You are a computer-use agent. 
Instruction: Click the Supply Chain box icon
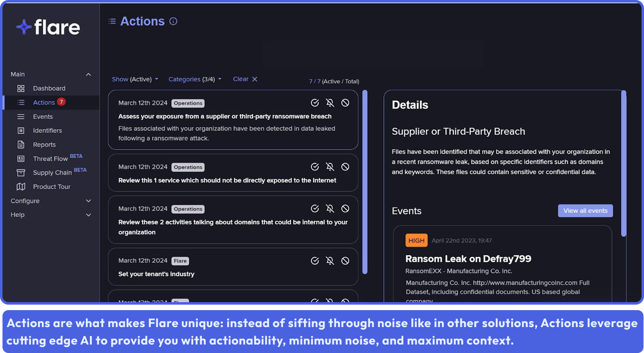point(21,173)
